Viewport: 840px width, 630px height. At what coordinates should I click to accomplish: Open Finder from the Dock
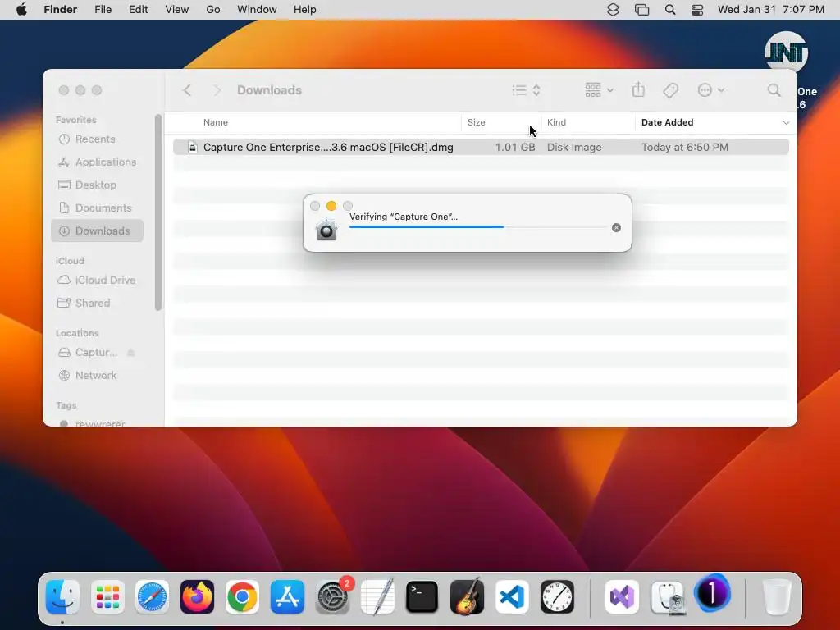(62, 596)
